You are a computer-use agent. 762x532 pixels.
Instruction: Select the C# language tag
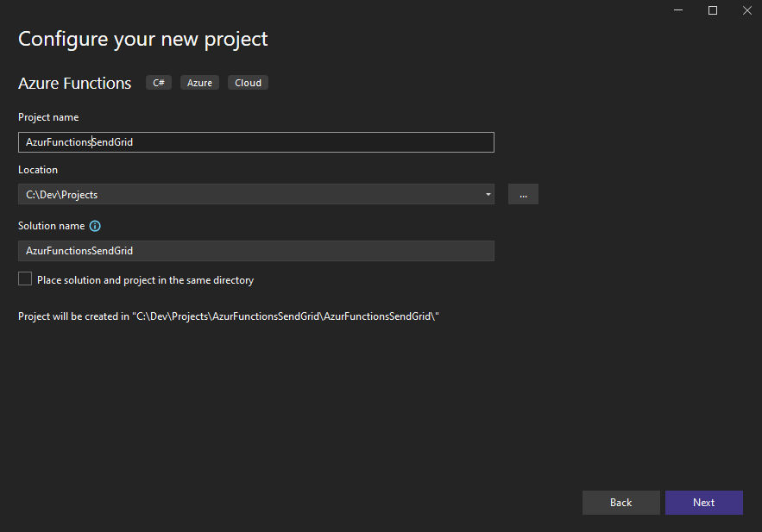158,82
